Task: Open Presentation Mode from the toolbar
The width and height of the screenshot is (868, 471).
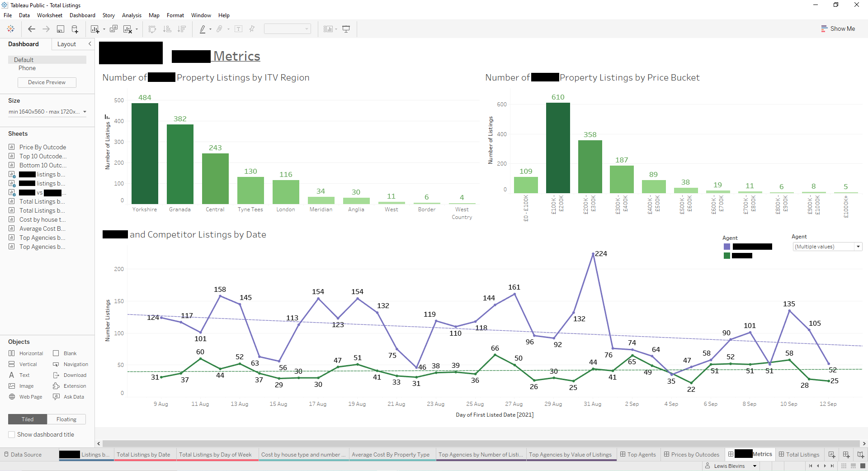Action: [x=346, y=29]
